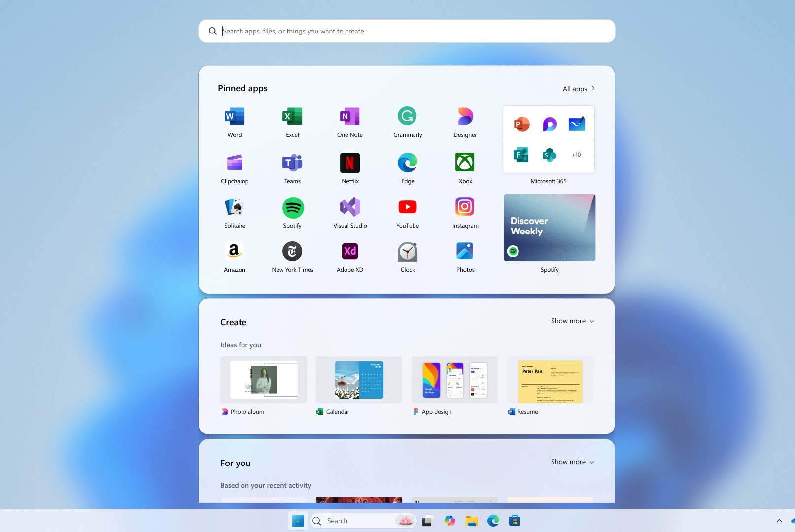The height and width of the screenshot is (532, 795).
Task: Show more items in the For you section
Action: click(572, 462)
